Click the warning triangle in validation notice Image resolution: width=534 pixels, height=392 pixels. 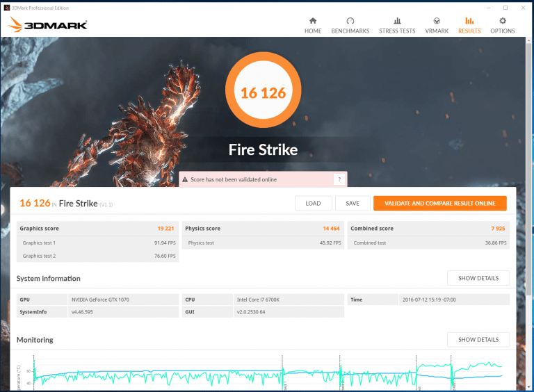[185, 179]
